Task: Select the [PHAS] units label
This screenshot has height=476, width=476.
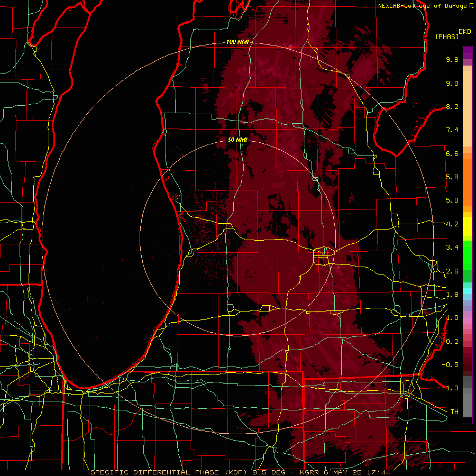Action: tap(447, 37)
